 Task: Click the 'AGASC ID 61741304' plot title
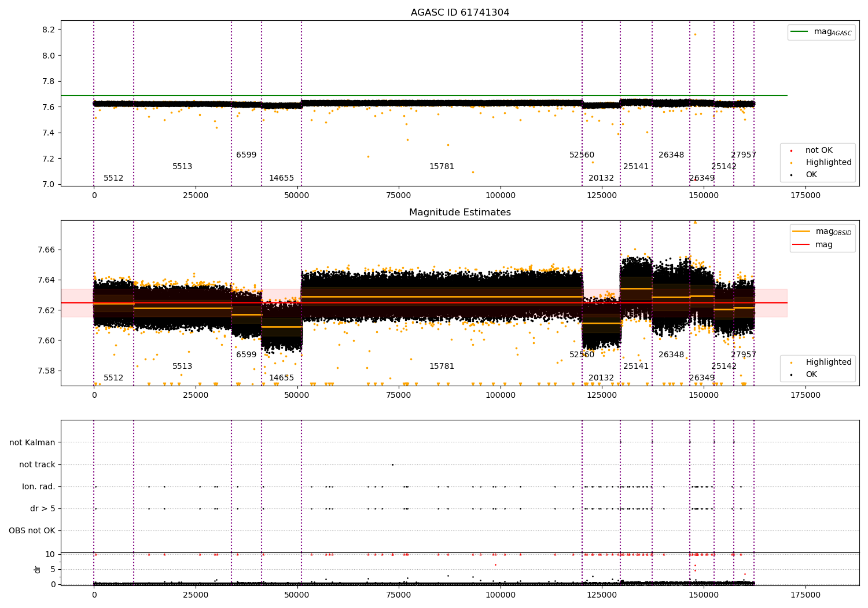pyautogui.click(x=460, y=13)
